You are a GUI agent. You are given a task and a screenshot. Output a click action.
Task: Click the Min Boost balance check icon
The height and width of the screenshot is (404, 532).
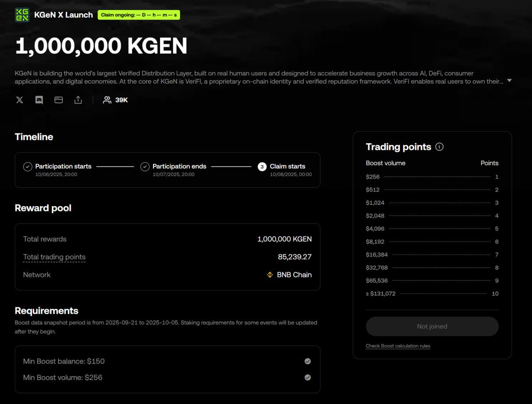[308, 361]
